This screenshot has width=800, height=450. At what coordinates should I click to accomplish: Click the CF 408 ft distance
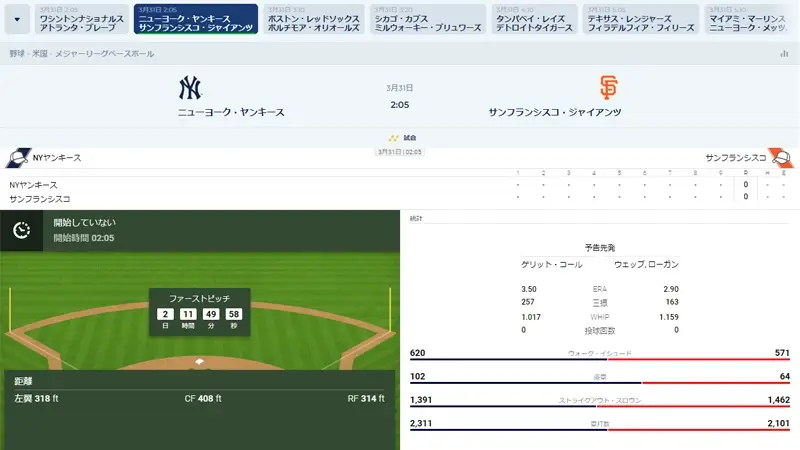click(203, 398)
